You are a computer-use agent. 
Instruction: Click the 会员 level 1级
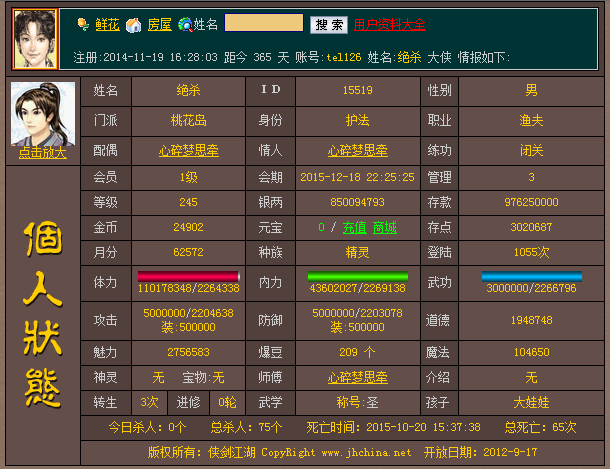coord(188,177)
